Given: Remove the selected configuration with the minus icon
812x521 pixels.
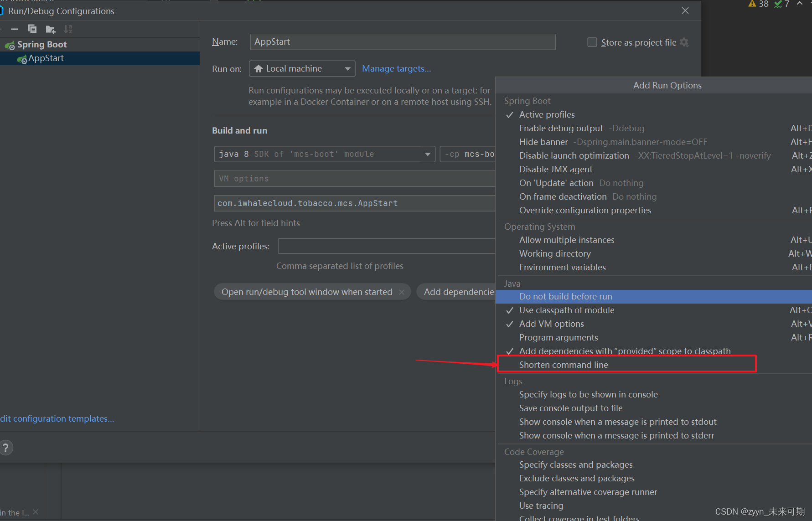Looking at the screenshot, I should coord(15,29).
